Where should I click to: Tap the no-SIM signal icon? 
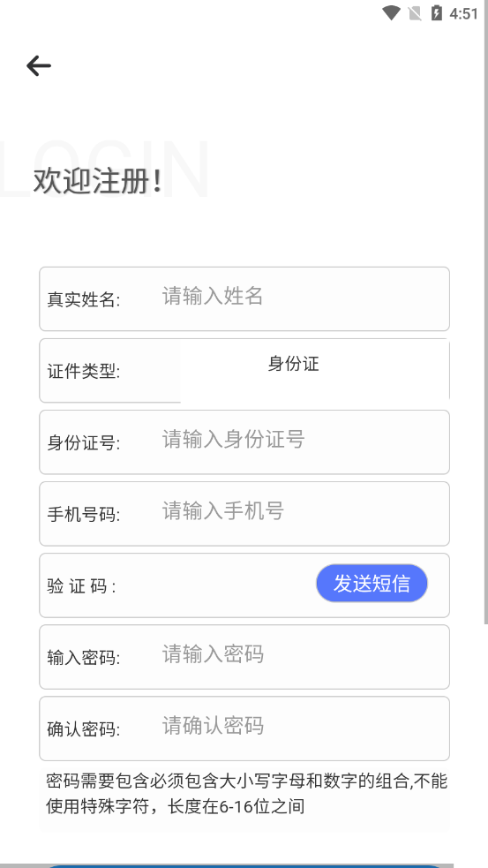(x=415, y=12)
